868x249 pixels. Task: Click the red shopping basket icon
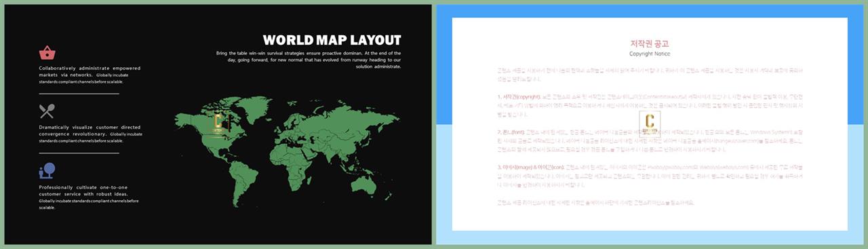click(x=47, y=52)
